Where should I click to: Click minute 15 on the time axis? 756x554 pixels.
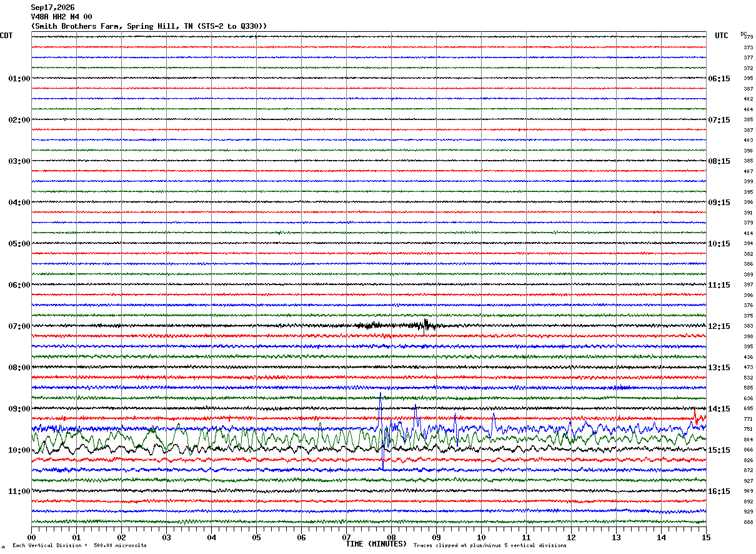706,537
